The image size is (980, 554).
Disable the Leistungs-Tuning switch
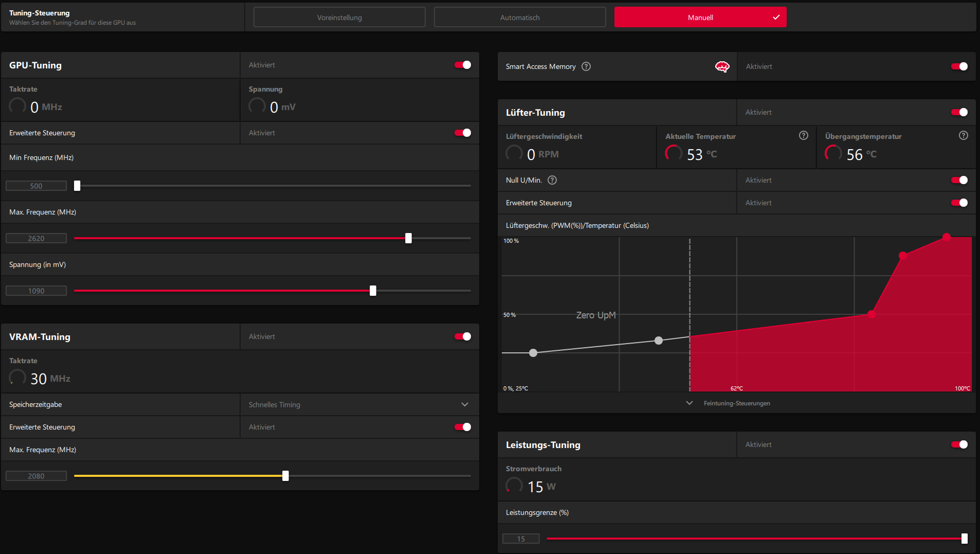(x=959, y=444)
